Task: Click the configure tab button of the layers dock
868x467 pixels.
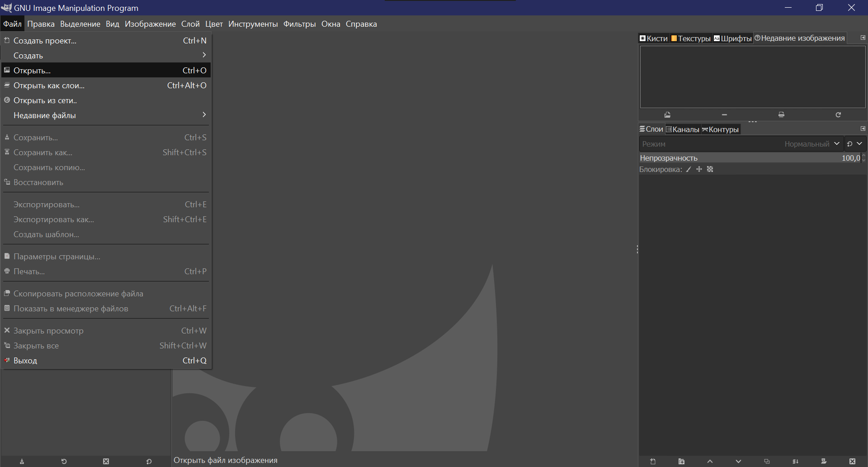Action: point(863,129)
